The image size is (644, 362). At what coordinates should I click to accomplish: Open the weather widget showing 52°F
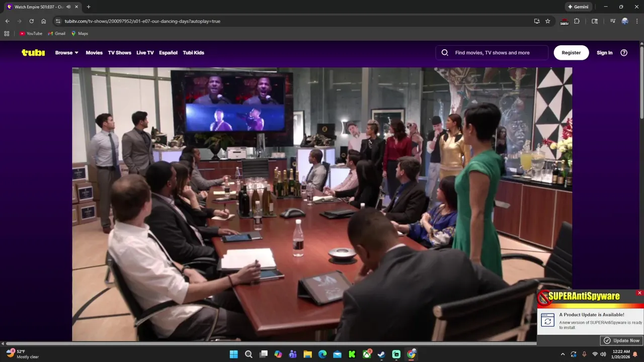(x=22, y=354)
